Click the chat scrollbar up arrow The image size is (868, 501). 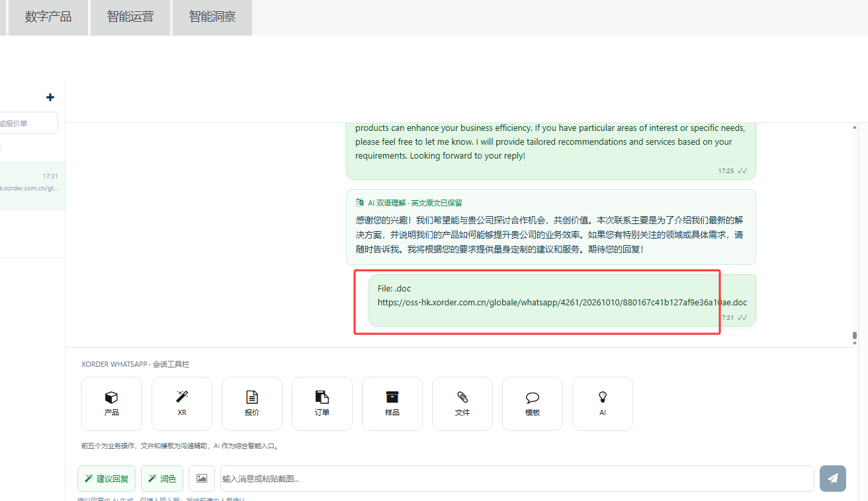click(x=855, y=127)
